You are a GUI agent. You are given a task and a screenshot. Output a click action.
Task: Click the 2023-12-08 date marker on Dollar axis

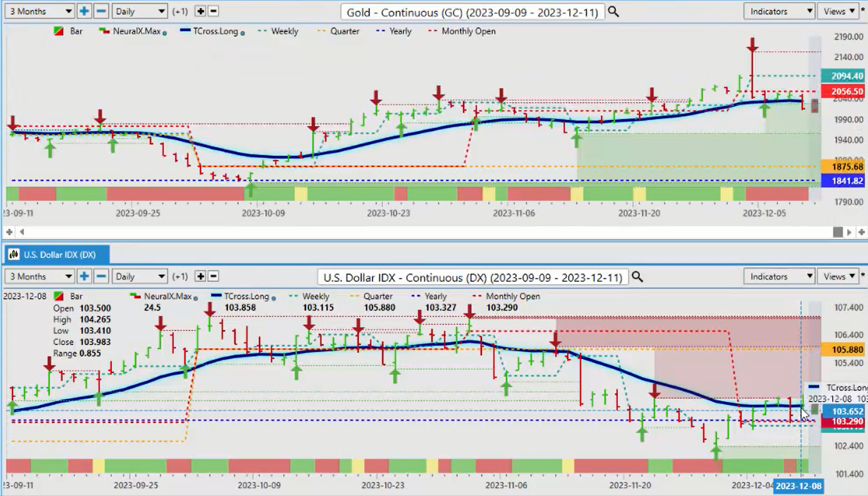799,486
